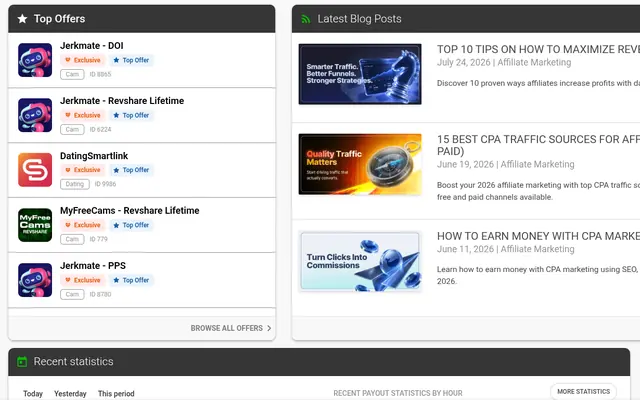The image size is (640, 400).
Task: Click Cam tag on Jerkmate - PPS
Action: coord(72,294)
